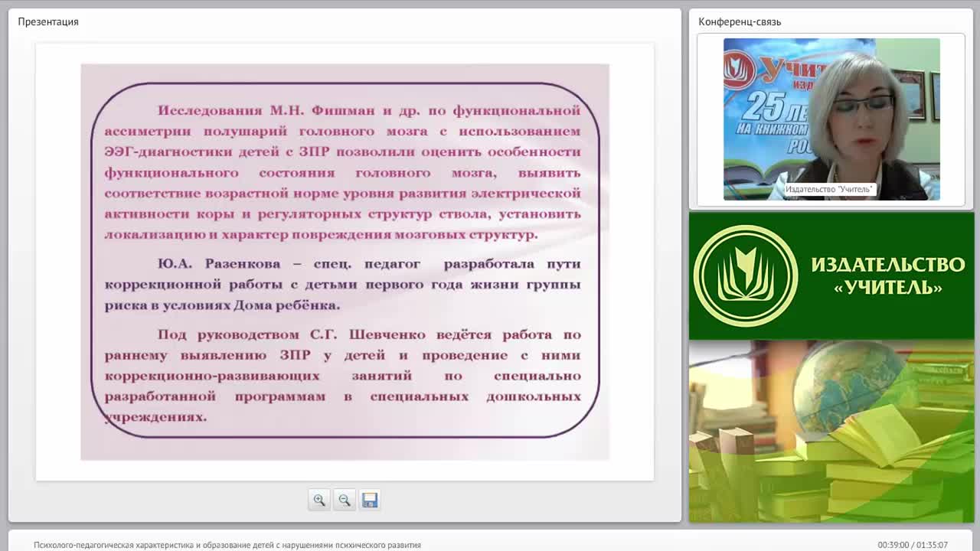Image resolution: width=980 pixels, height=551 pixels.
Task: Click the webinar title text in bottom bar
Action: tap(227, 545)
